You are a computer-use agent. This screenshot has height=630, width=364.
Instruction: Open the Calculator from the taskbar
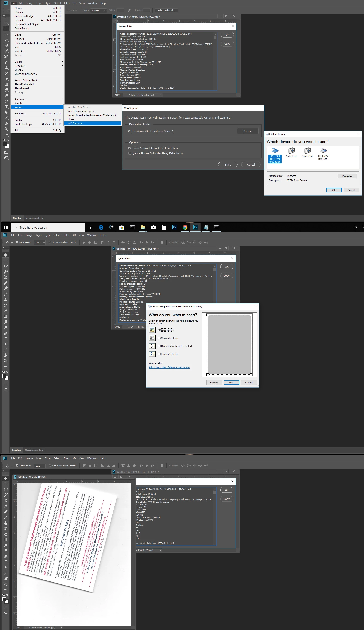pos(164,227)
